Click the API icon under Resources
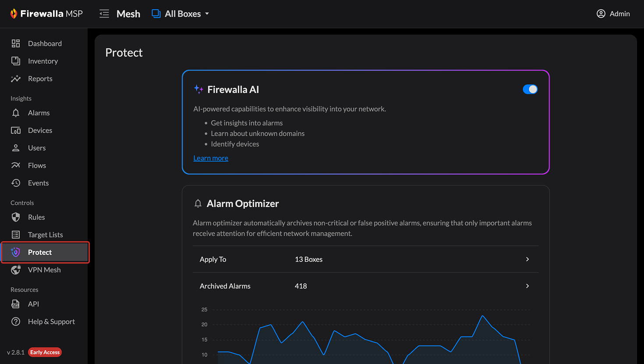 click(x=16, y=304)
